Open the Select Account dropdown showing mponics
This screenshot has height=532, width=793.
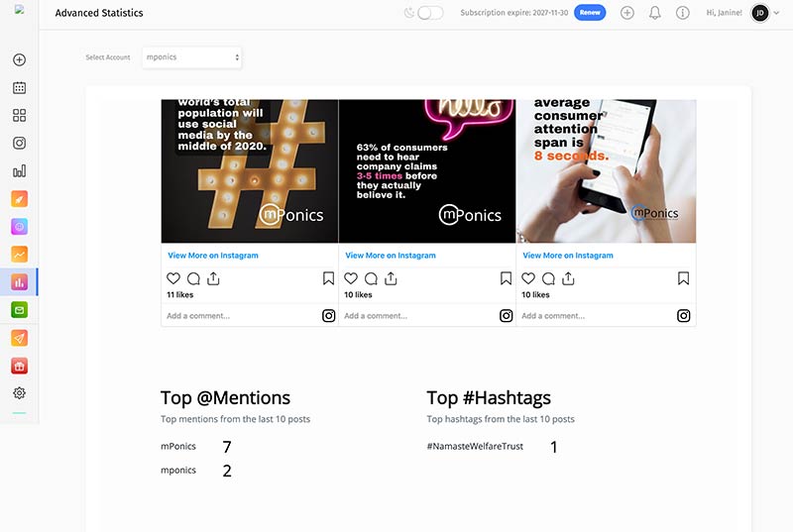click(191, 57)
